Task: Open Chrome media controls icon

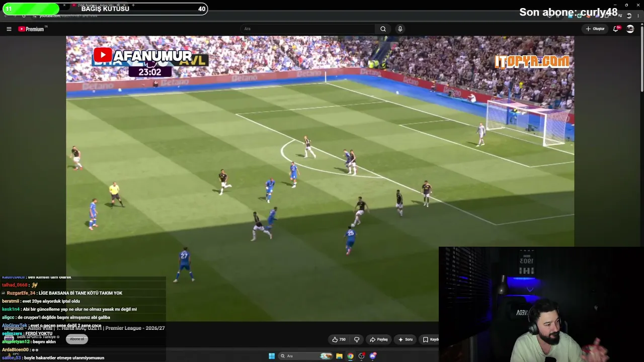Action: (620, 16)
